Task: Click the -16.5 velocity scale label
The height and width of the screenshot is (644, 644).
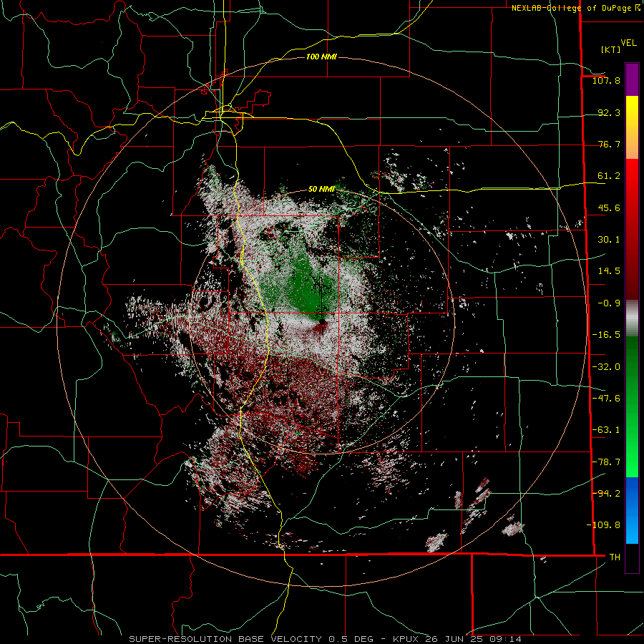Action: [606, 335]
